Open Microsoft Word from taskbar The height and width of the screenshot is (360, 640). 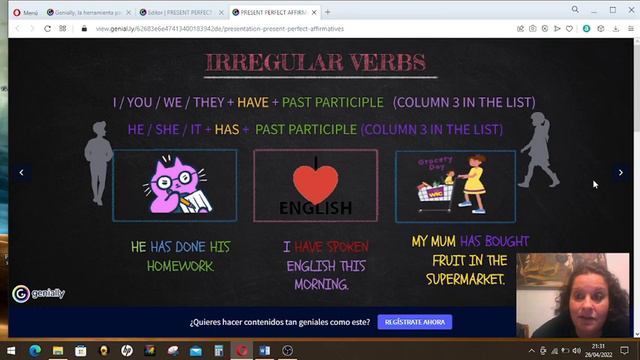point(264,351)
